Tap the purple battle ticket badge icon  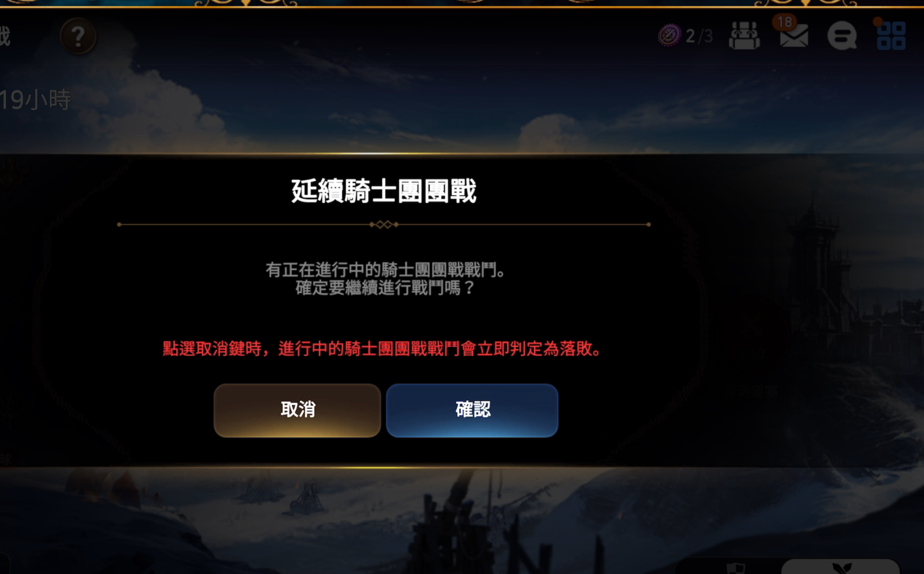coord(669,35)
